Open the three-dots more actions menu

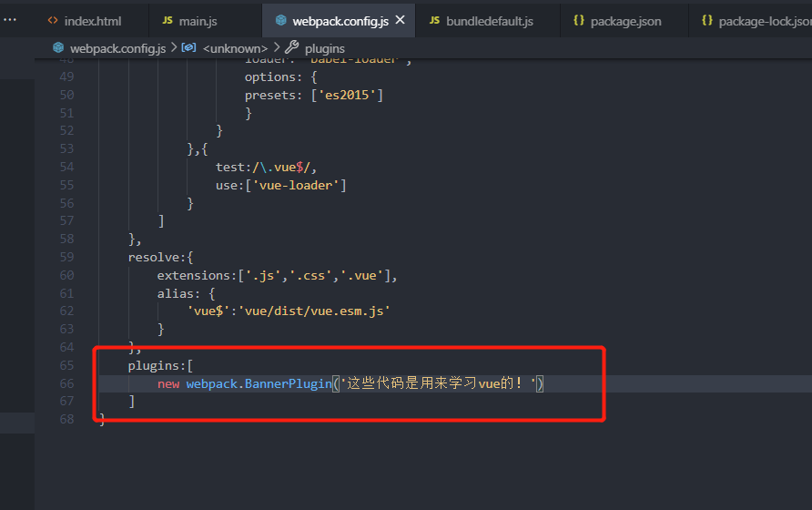10,20
